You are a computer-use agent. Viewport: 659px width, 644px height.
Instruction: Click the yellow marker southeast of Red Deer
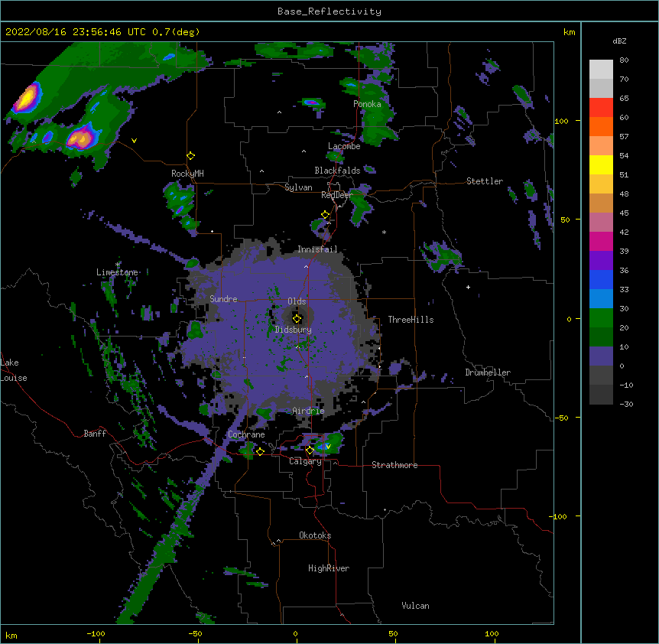[325, 215]
